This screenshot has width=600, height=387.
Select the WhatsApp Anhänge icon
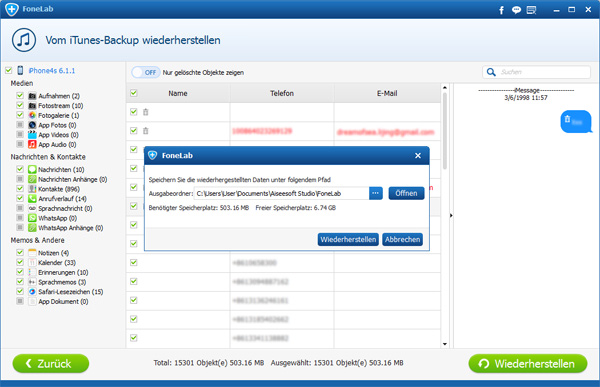32,228
